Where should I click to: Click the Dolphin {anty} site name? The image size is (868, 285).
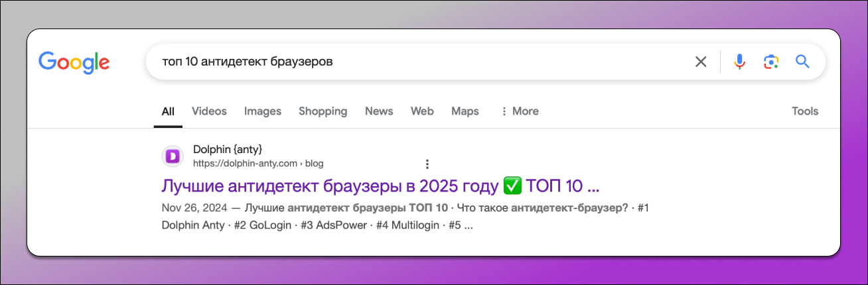tap(223, 149)
